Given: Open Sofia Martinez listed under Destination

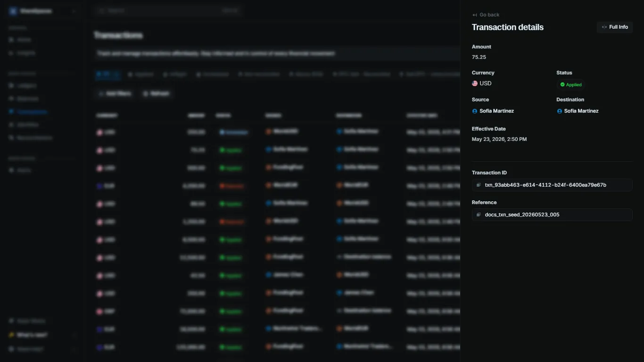Looking at the screenshot, I should pos(581,111).
